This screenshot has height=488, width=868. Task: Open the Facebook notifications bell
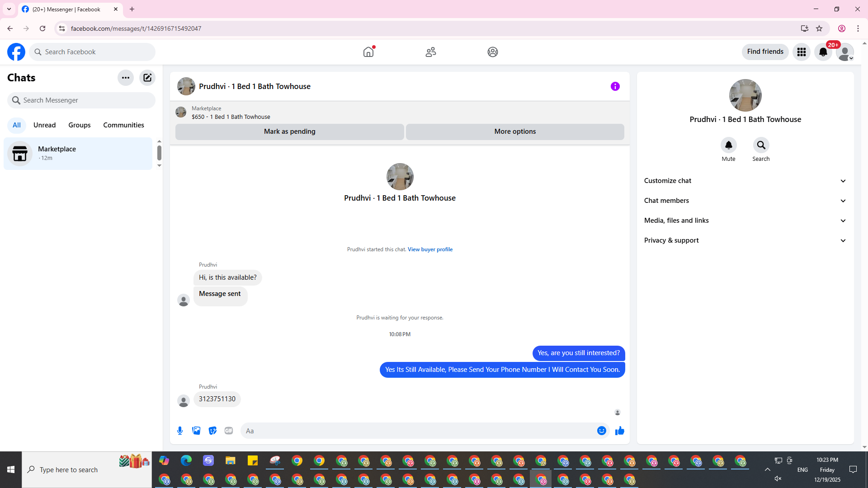(823, 52)
